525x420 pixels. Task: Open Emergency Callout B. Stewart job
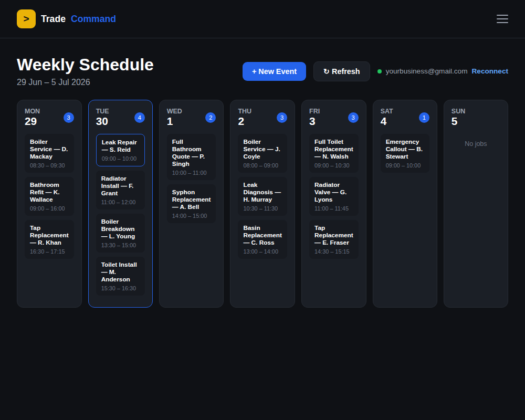(x=405, y=153)
